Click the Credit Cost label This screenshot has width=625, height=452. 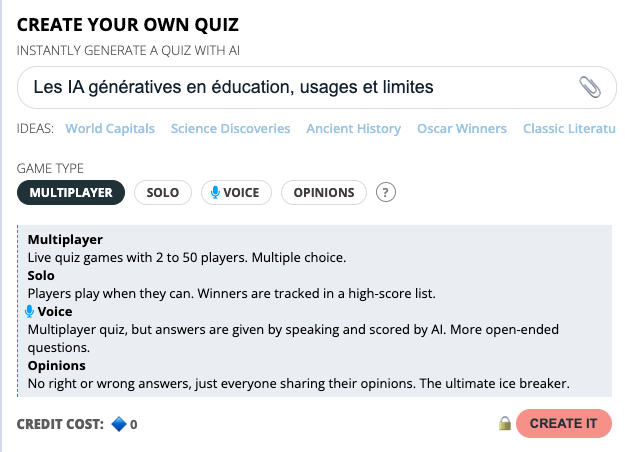[60, 424]
